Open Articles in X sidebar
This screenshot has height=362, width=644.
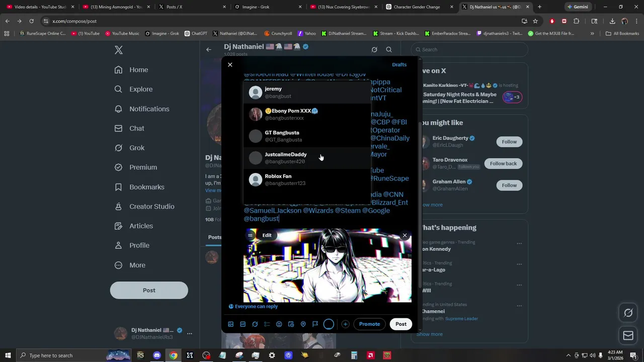pyautogui.click(x=134, y=226)
